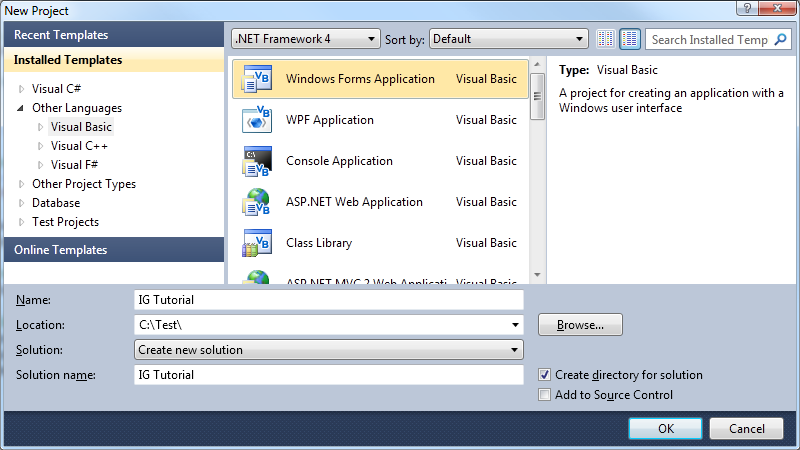Toggle Create directory for solution checkbox
The image size is (800, 450).
coord(544,375)
